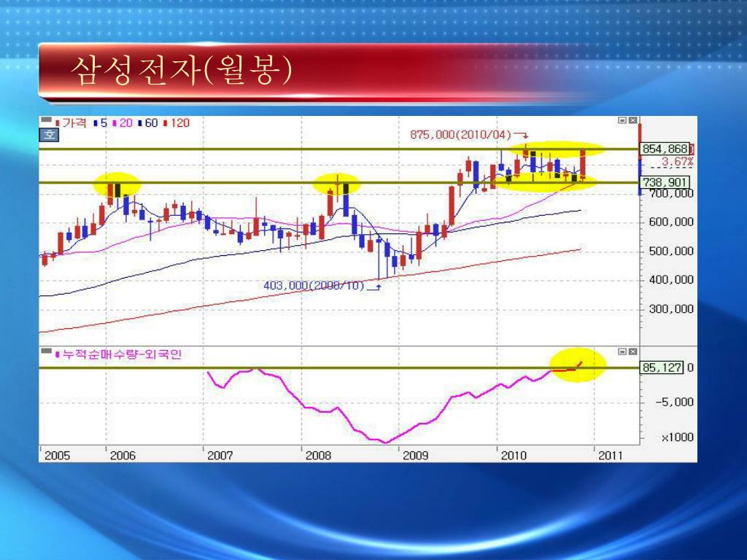
Task: Click the slide title '삼성전자(월봉)'
Action: pyautogui.click(x=181, y=71)
